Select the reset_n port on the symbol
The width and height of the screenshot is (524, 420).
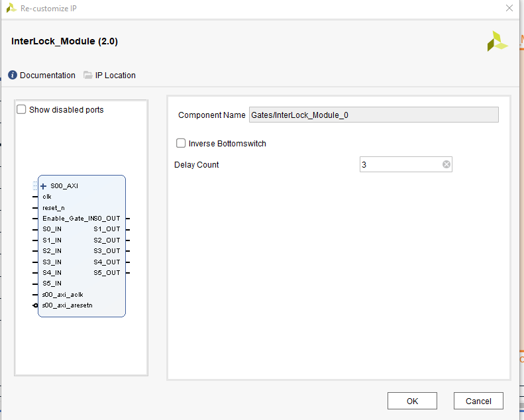click(x=53, y=207)
